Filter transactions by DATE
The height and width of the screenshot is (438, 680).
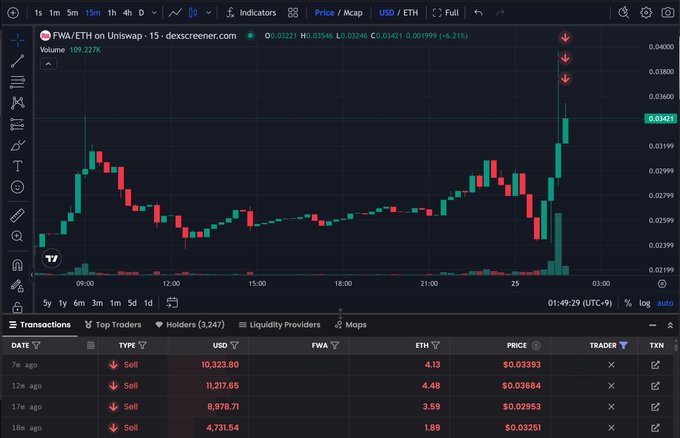point(36,346)
